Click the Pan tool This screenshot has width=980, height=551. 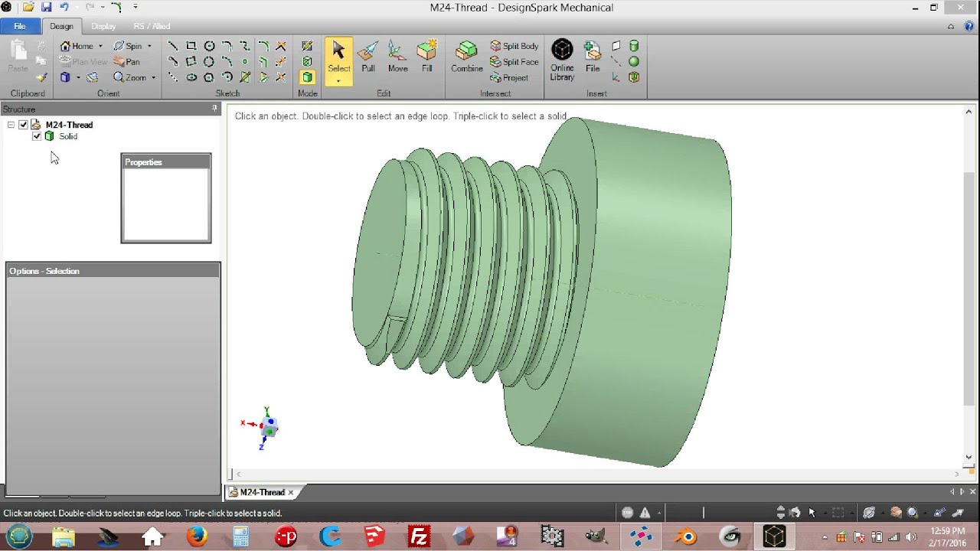click(127, 62)
